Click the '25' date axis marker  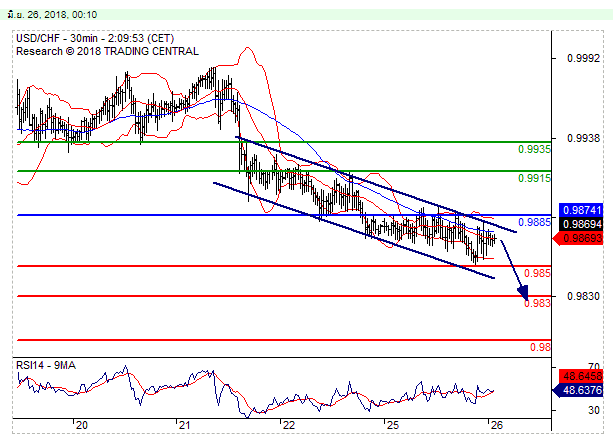click(393, 425)
